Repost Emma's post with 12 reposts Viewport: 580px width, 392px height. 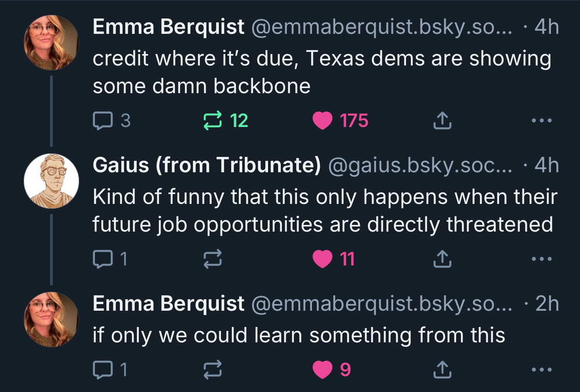click(x=213, y=120)
